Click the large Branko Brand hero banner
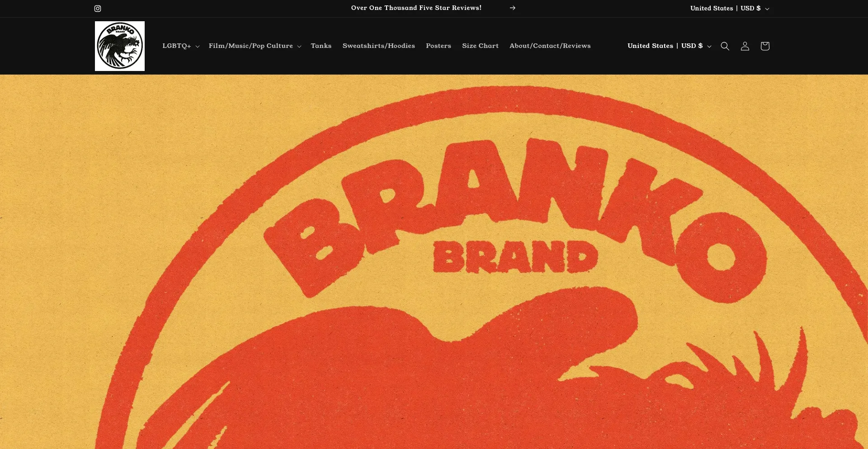 tap(434, 262)
